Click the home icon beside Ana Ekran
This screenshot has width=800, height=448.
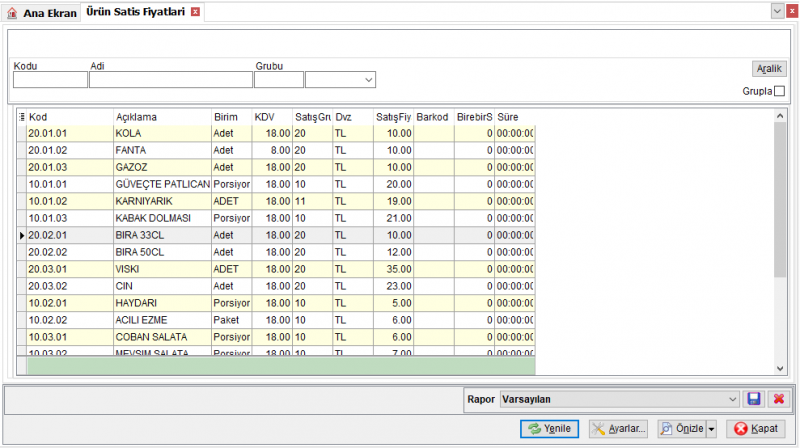coord(12,13)
